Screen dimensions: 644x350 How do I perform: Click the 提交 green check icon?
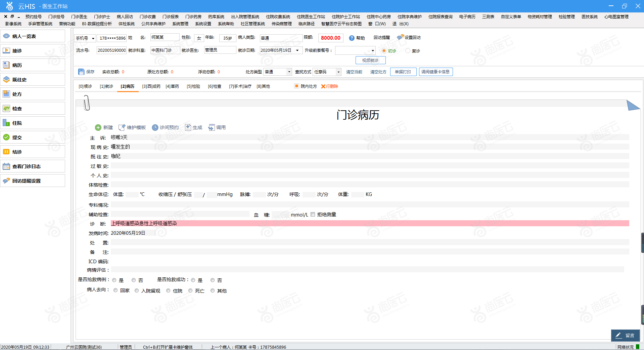pos(6,137)
